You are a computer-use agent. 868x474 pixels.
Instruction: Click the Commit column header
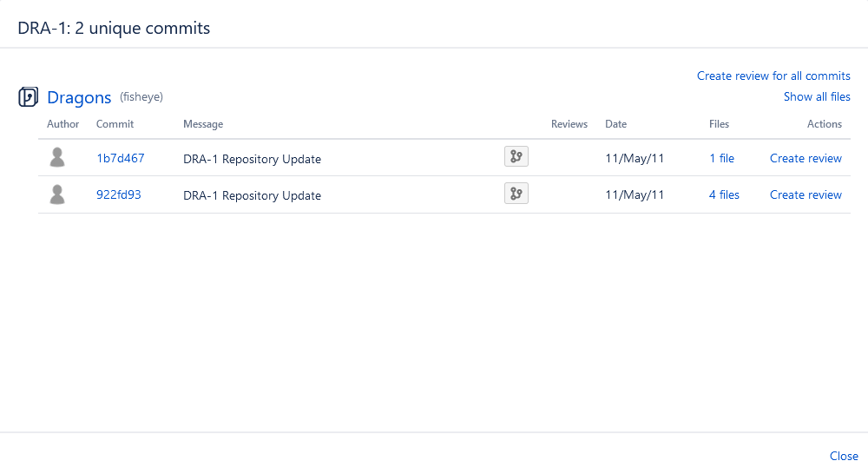click(x=115, y=124)
